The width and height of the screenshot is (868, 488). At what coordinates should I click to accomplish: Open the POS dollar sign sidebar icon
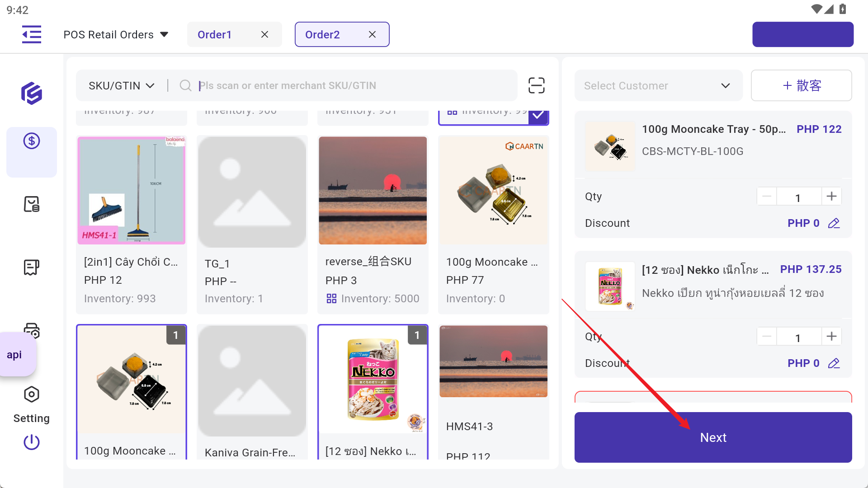[32, 141]
